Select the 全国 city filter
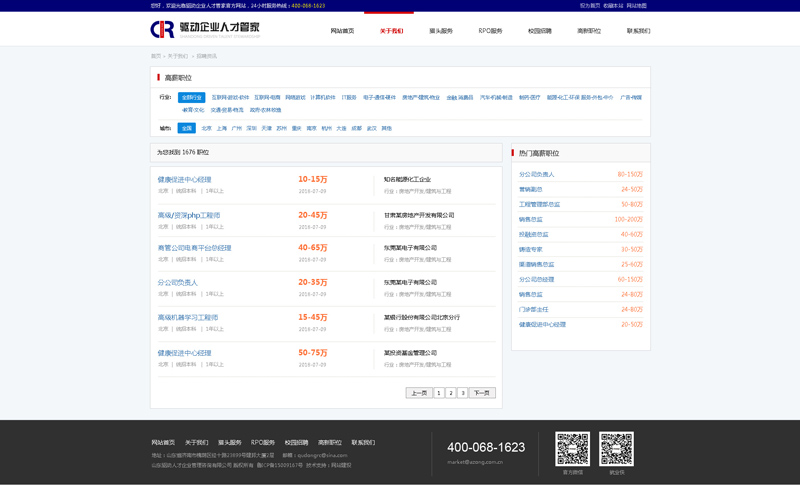The image size is (800, 485). tap(186, 128)
